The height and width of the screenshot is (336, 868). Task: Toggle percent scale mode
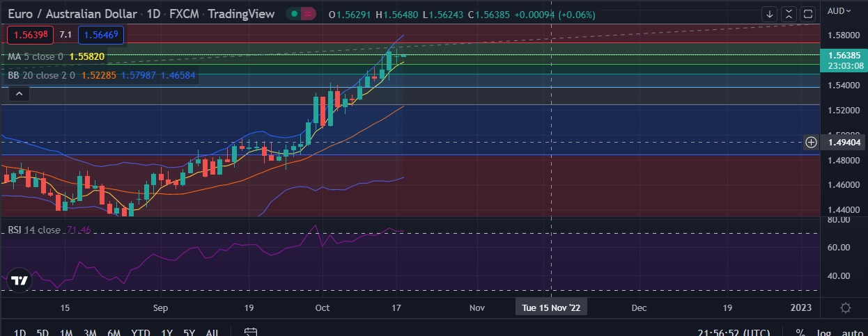point(801,333)
